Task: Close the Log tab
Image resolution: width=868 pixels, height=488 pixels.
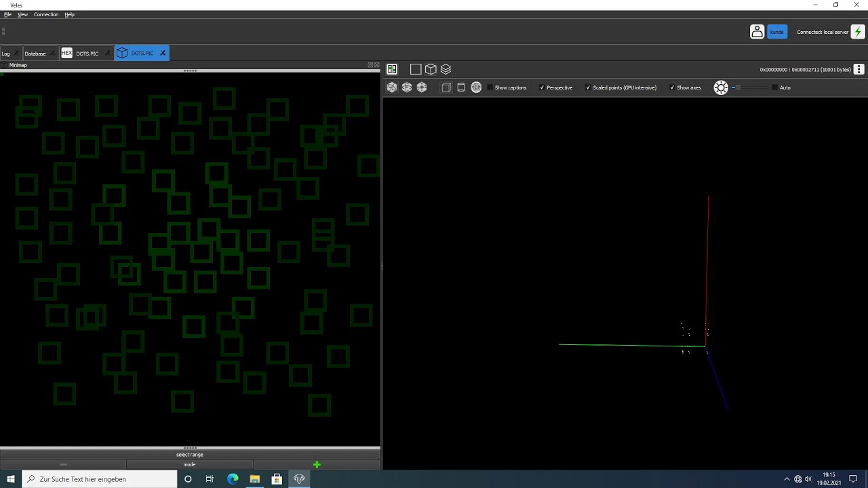Action: pos(16,54)
